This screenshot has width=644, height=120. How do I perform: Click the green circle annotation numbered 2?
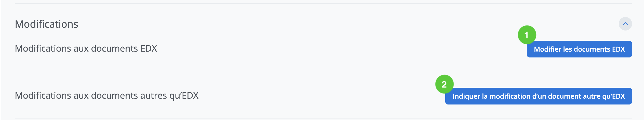(x=444, y=84)
